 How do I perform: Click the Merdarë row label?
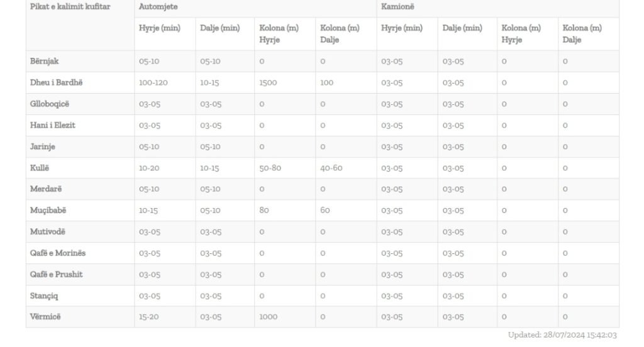click(x=46, y=189)
